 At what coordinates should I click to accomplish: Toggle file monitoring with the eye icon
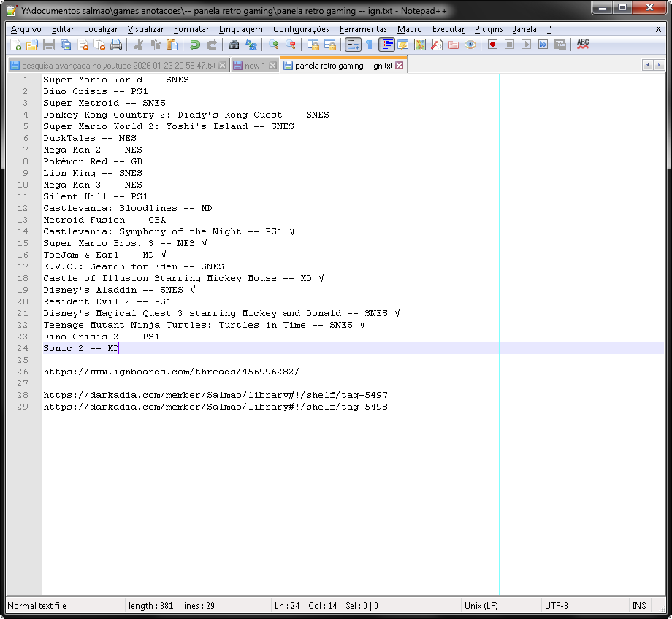470,45
